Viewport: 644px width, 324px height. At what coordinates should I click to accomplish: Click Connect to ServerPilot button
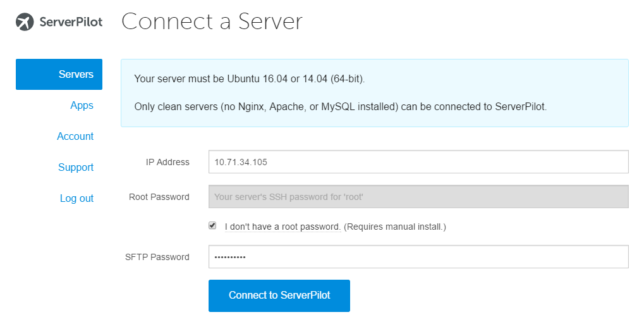click(279, 296)
